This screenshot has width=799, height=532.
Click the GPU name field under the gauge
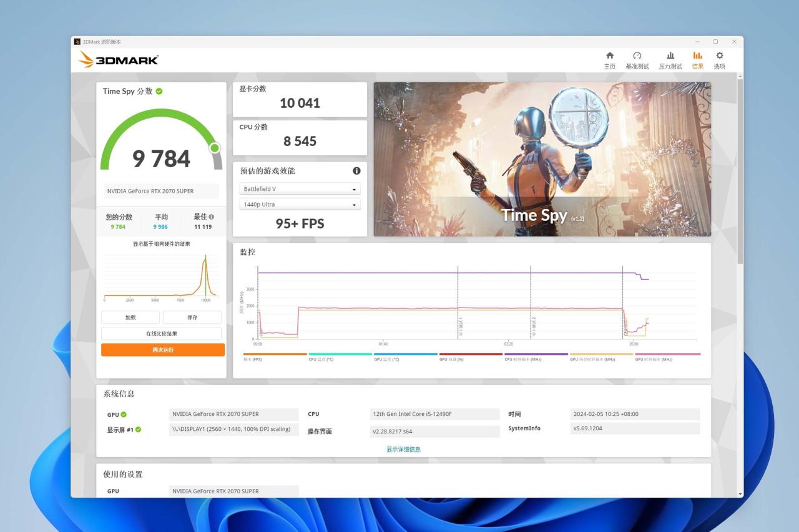(161, 191)
